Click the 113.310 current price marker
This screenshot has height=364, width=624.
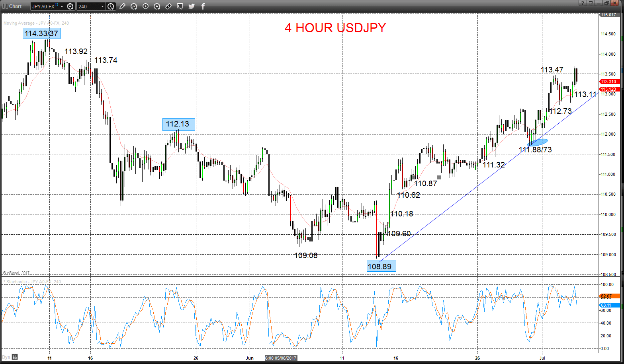[x=609, y=82]
